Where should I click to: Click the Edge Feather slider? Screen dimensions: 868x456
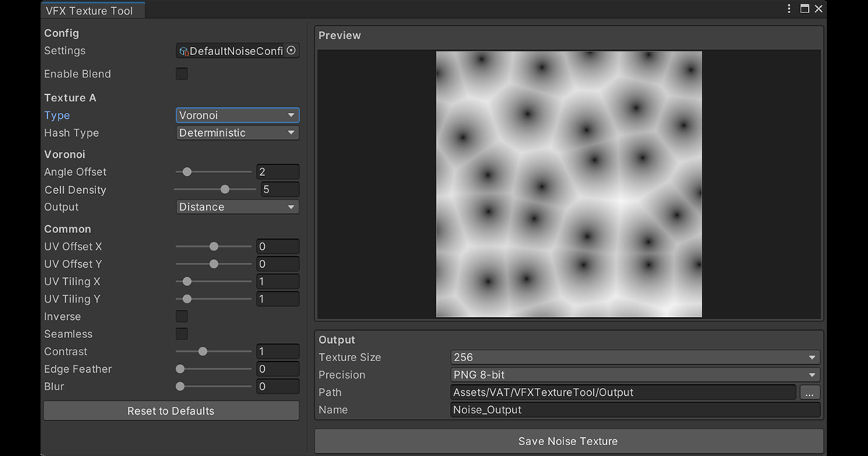pos(213,369)
